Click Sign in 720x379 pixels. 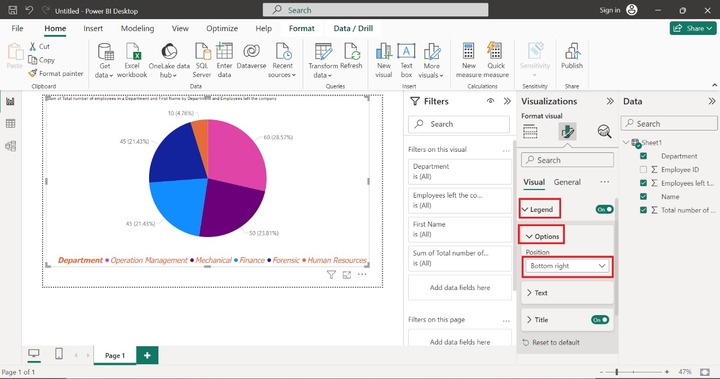tap(609, 10)
